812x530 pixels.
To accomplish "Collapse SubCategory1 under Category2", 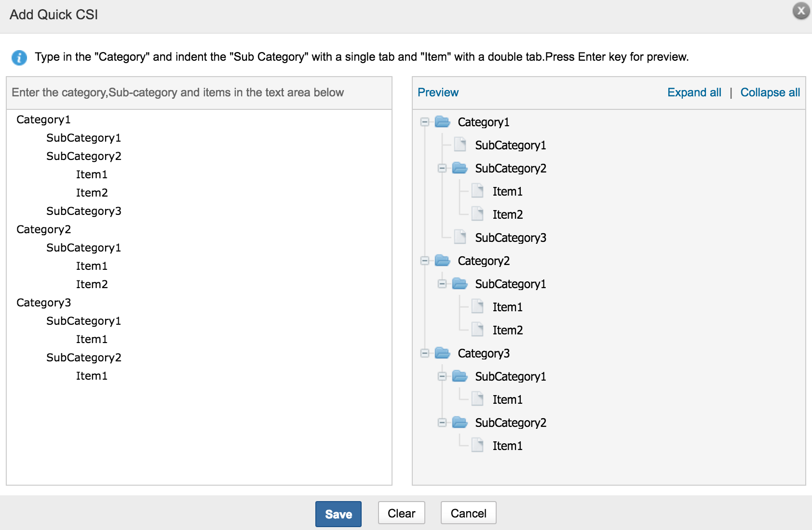I will click(x=442, y=284).
